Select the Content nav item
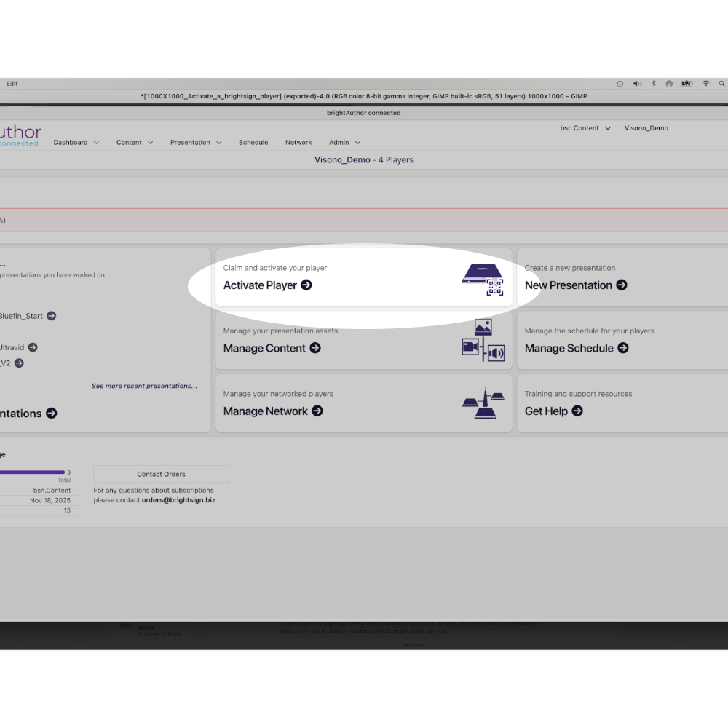 point(129,143)
